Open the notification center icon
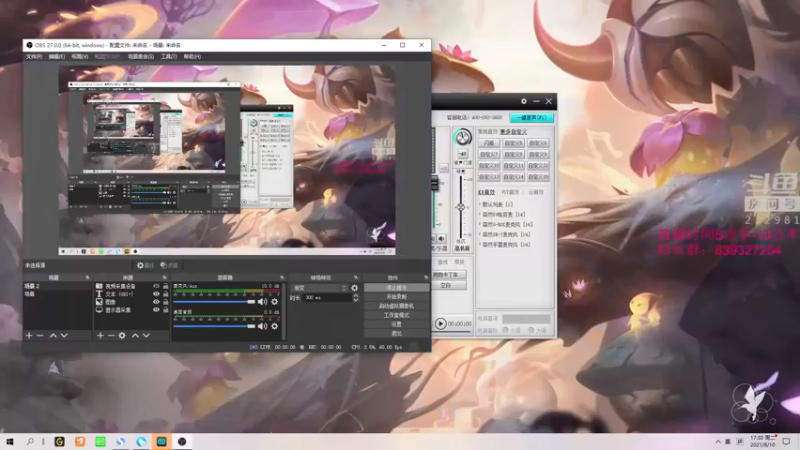Viewport: 800px width, 450px height. coord(786,441)
